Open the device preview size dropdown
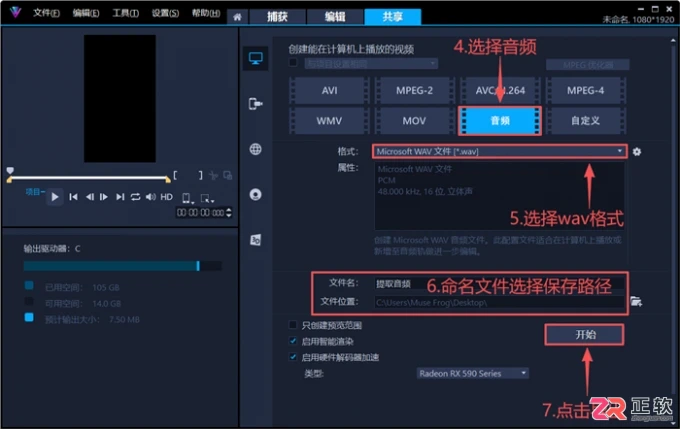This screenshot has height=429, width=680. 187,198
